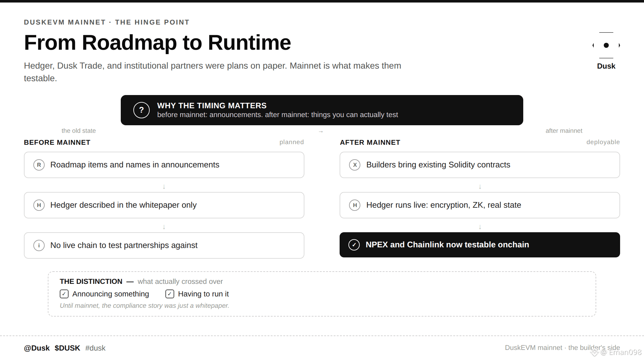Click the info icon on No live chain card

pos(39,245)
